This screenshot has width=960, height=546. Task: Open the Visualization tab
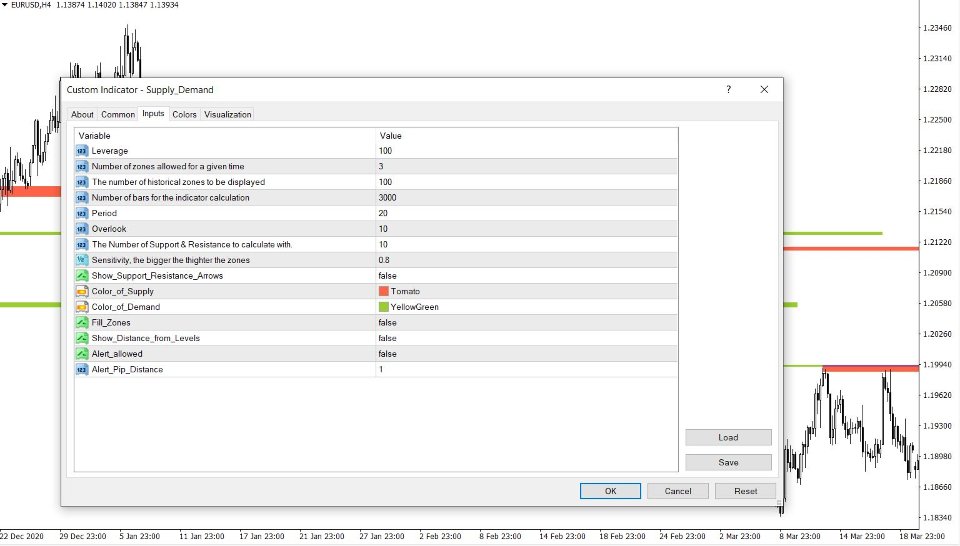click(x=228, y=114)
